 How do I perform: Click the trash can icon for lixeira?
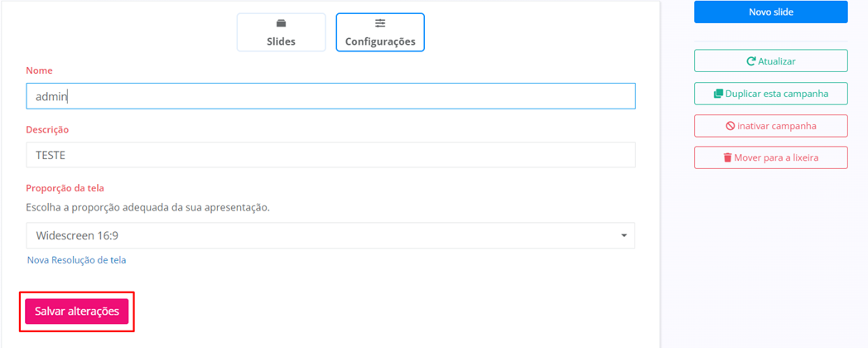[727, 157]
